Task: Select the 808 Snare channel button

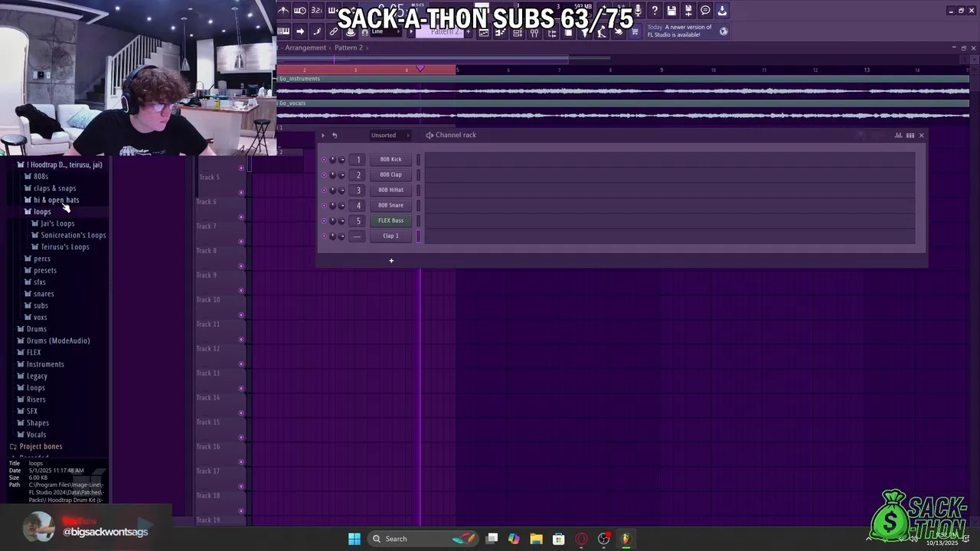Action: coord(390,205)
